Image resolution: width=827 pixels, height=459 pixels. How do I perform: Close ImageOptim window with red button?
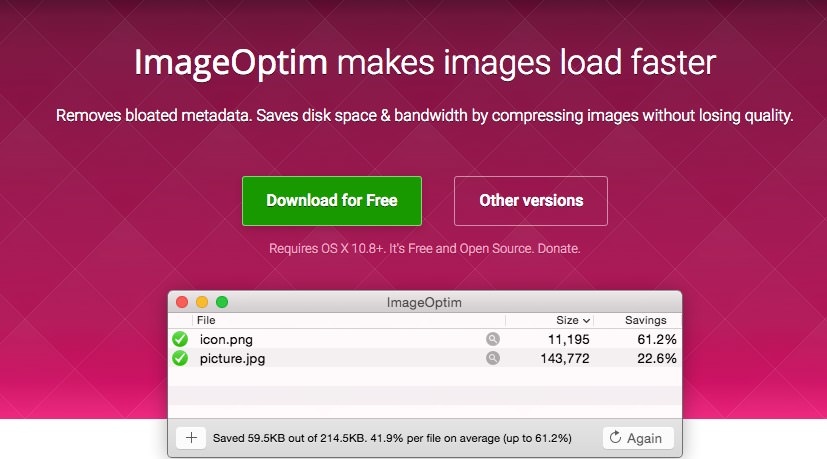coord(182,302)
